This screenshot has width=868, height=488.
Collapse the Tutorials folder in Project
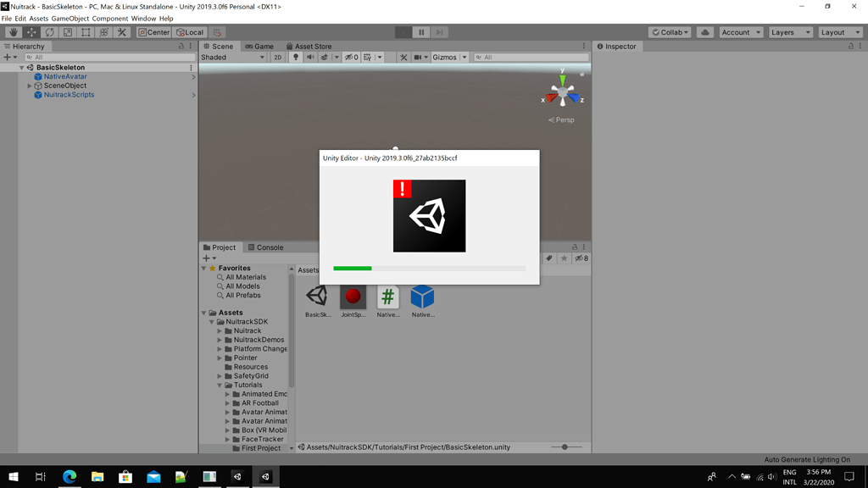(x=220, y=385)
